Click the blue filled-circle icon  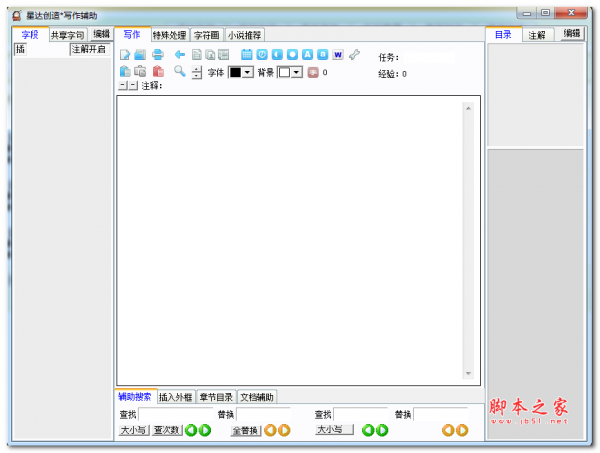coord(292,55)
